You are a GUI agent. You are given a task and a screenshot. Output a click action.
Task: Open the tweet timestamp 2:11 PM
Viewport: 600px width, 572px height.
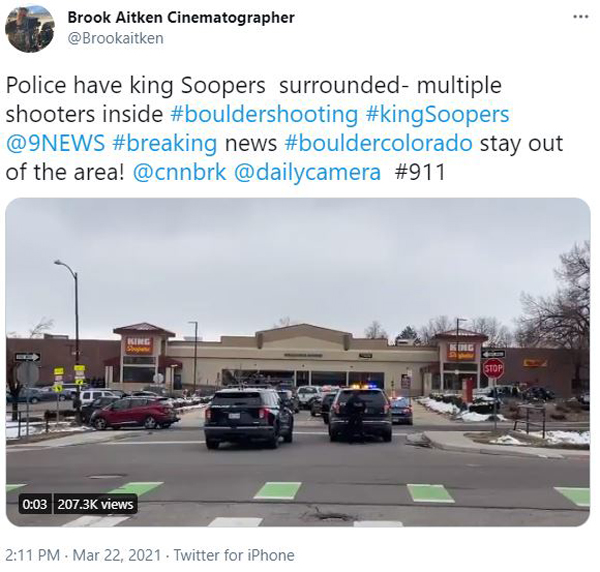(33, 555)
